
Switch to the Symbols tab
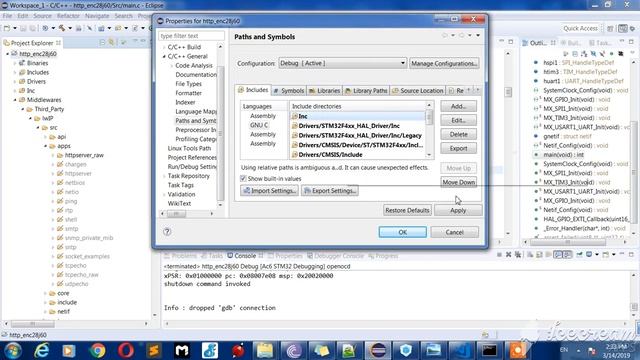pos(289,91)
